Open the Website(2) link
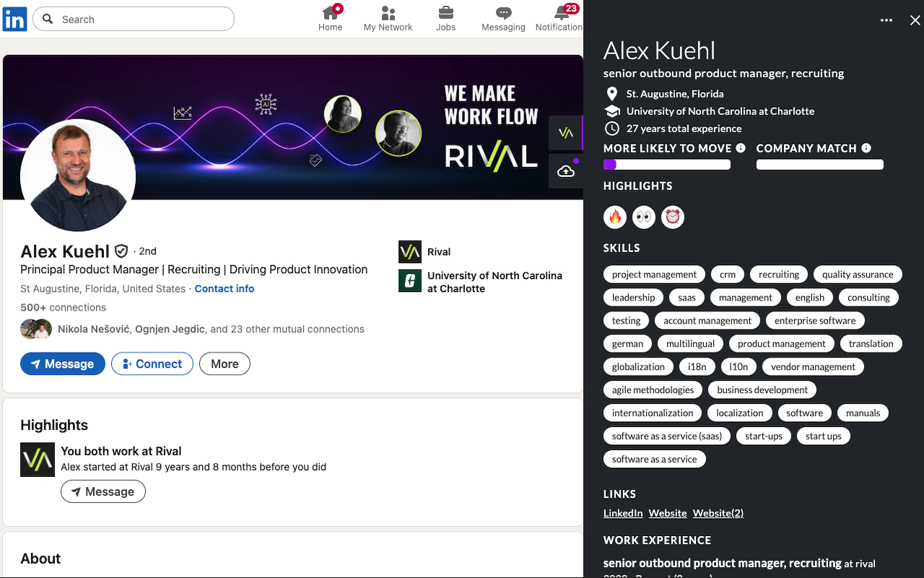Image resolution: width=924 pixels, height=578 pixels. [718, 513]
